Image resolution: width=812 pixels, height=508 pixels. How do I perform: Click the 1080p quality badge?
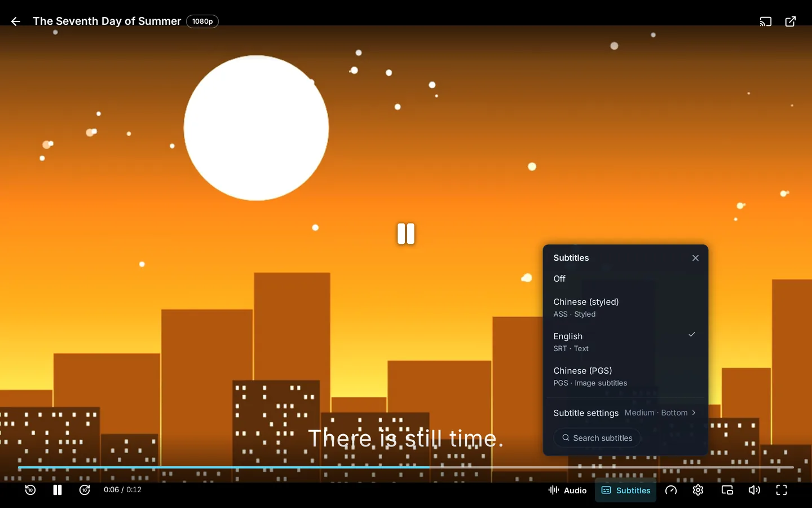[202, 21]
